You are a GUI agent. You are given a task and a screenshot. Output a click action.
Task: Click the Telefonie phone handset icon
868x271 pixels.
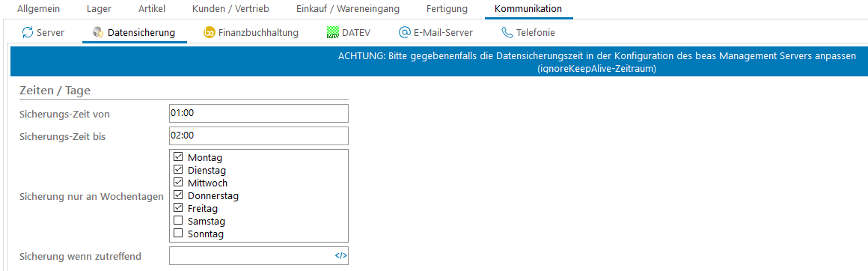pos(507,33)
